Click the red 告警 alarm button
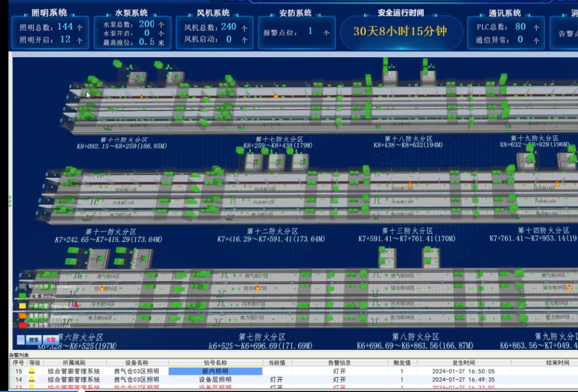This screenshot has height=392, width=578. click(x=50, y=339)
